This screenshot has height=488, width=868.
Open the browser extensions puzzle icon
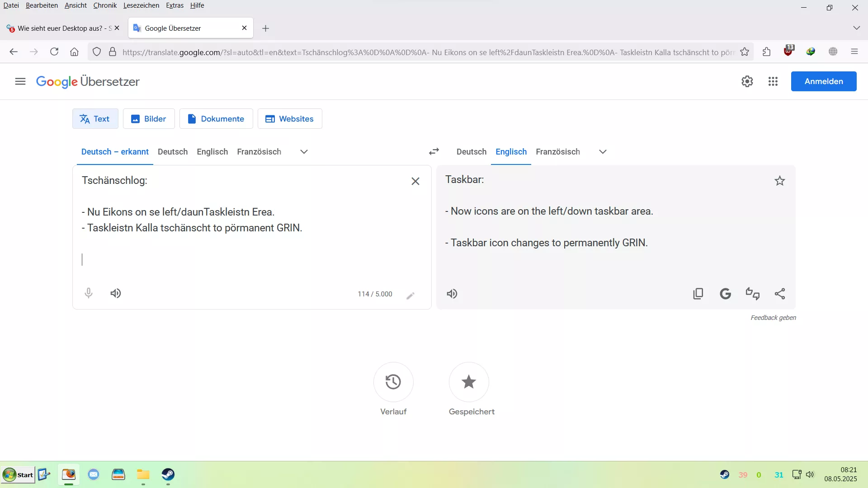click(x=767, y=52)
